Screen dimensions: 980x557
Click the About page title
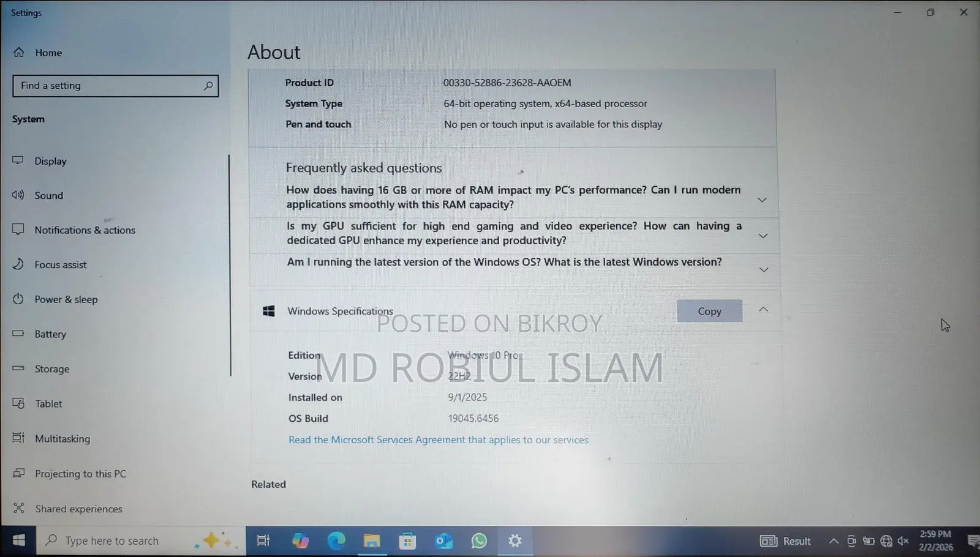(274, 52)
